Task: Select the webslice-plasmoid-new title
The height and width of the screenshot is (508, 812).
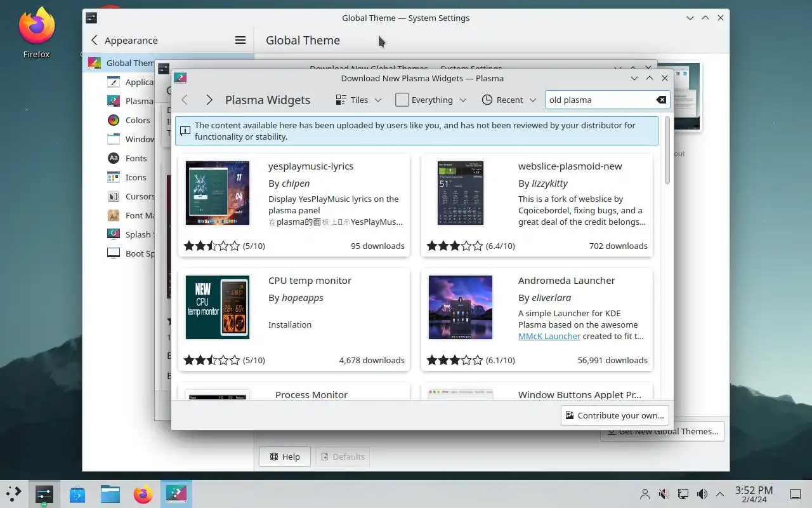Action: point(570,166)
